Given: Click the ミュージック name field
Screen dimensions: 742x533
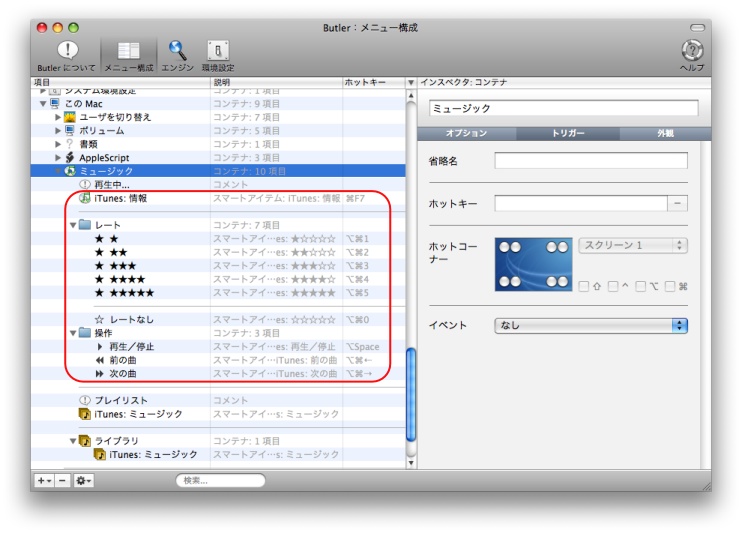Looking at the screenshot, I should (x=564, y=108).
